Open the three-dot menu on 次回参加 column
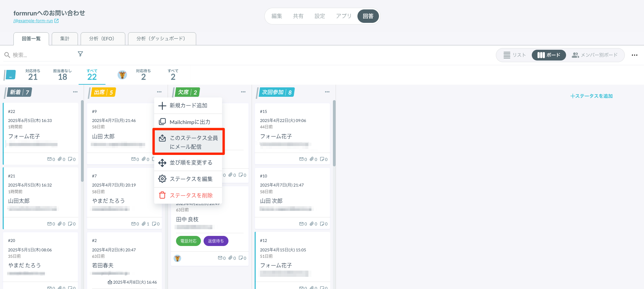The width and height of the screenshot is (644, 289). [x=327, y=92]
